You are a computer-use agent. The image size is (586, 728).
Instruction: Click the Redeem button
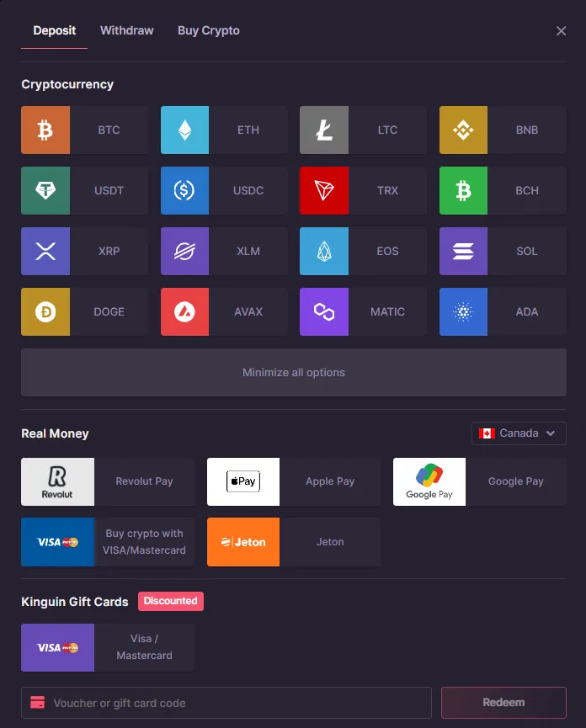(x=503, y=703)
